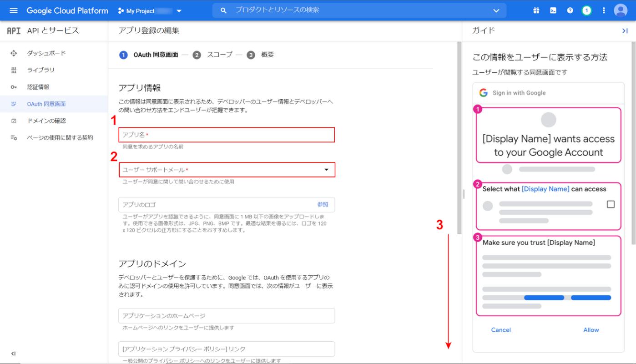Viewport: 636px width, 364px height.
Task: Click the panel resize handle divider
Action: [463, 194]
